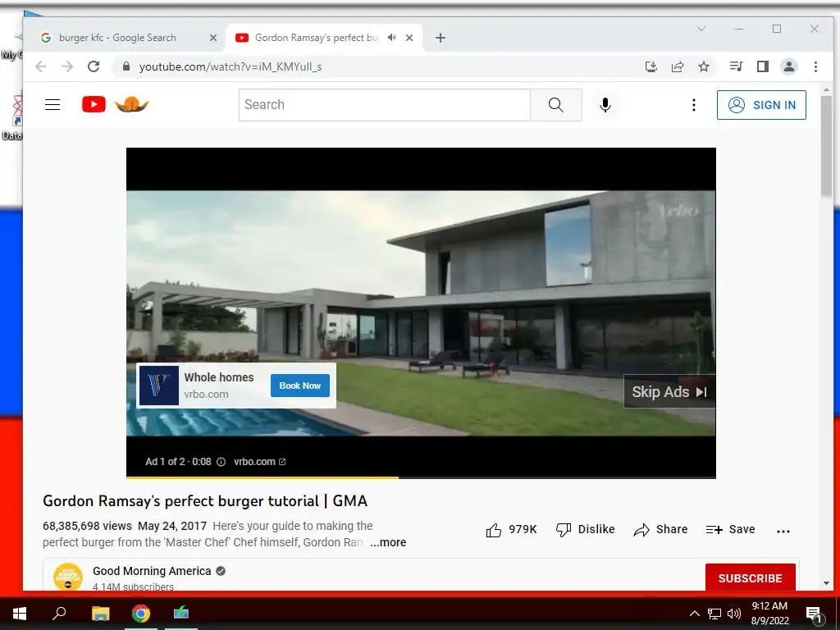840x630 pixels.
Task: Toggle Chrome side panel icon
Action: point(762,66)
